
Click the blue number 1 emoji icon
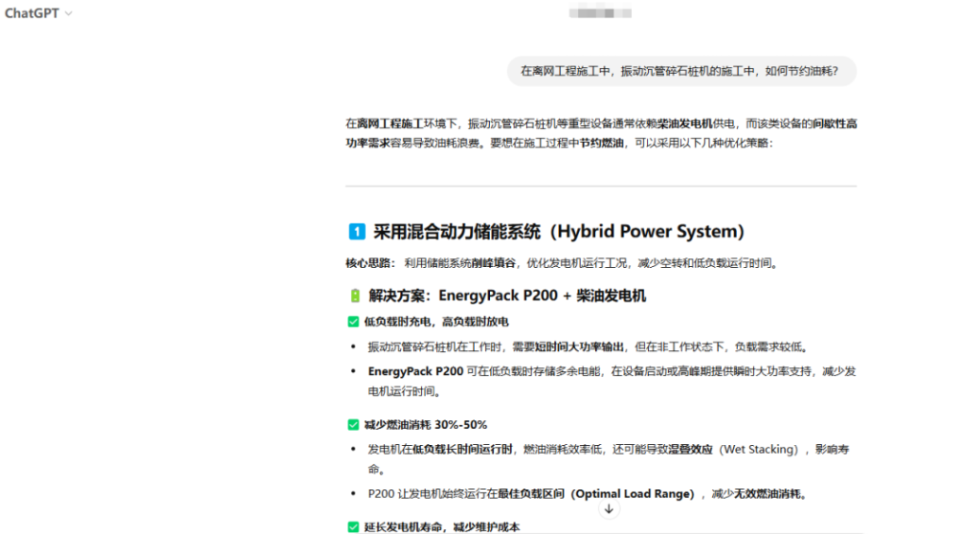pyautogui.click(x=357, y=232)
